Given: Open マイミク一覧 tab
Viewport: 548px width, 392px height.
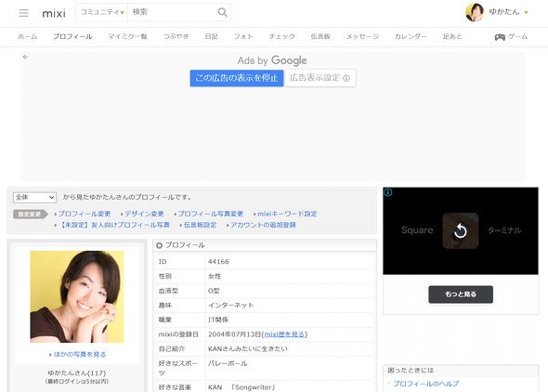Looking at the screenshot, I should (x=127, y=36).
